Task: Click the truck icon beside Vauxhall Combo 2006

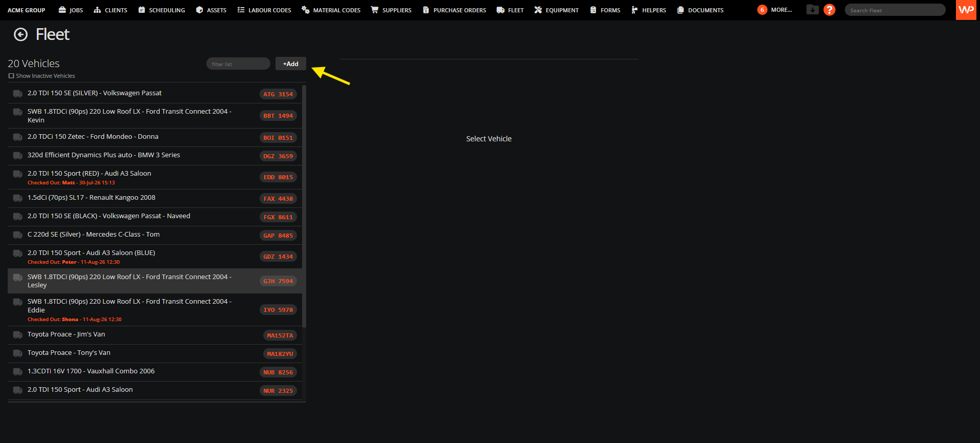Action: click(x=17, y=372)
